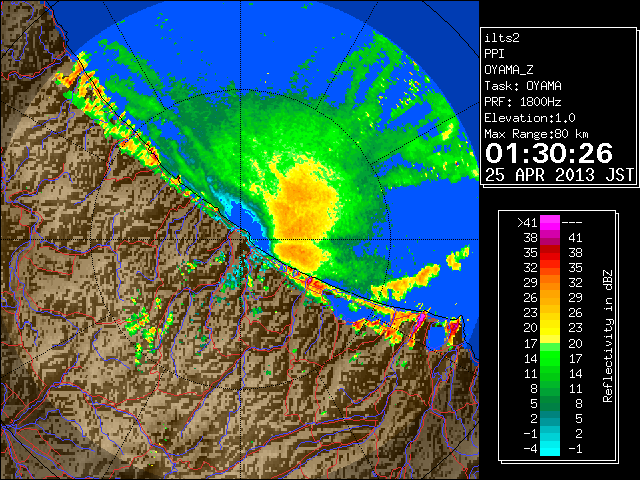The image size is (640, 480).
Task: Pick the teal 2 dBZ legend band
Action: [x=550, y=419]
